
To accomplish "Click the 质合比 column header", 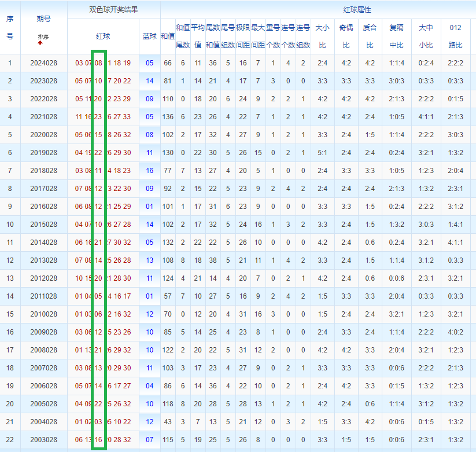I will click(x=370, y=36).
